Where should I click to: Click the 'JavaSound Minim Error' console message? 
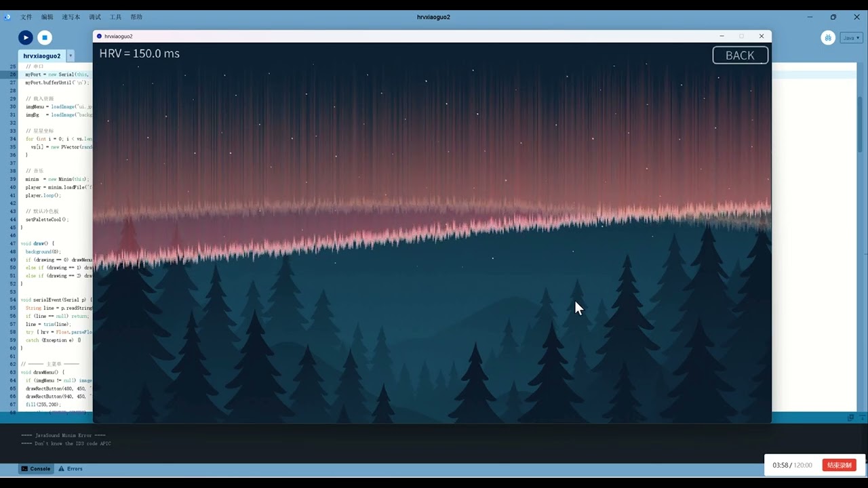pos(62,435)
